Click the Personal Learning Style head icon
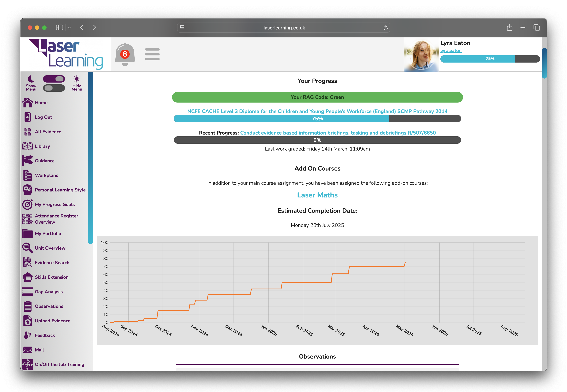Image resolution: width=567 pixels, height=392 pixels. pyautogui.click(x=27, y=190)
